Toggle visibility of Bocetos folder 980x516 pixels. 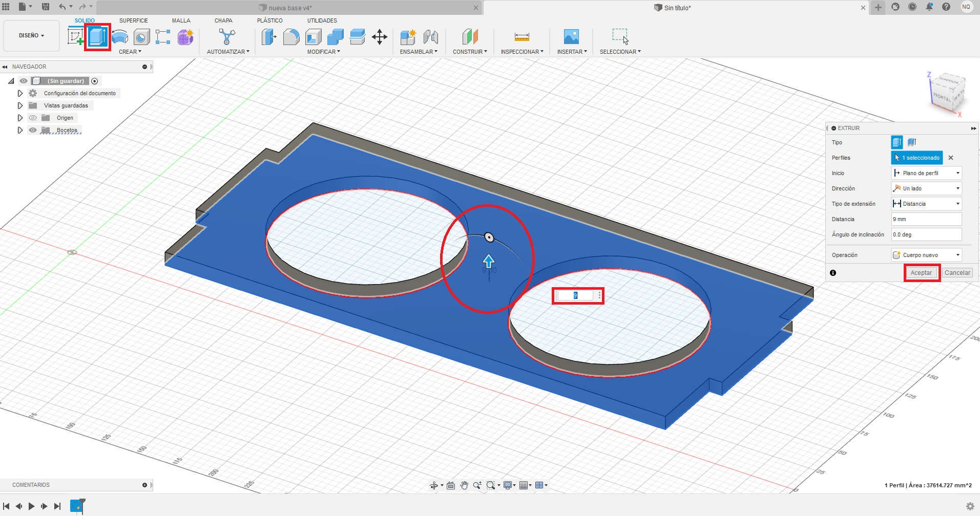33,130
